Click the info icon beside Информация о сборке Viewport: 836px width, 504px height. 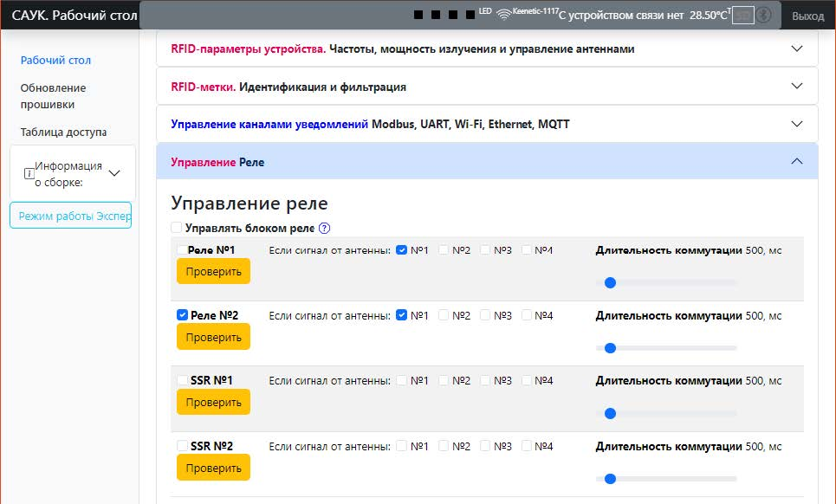29,173
